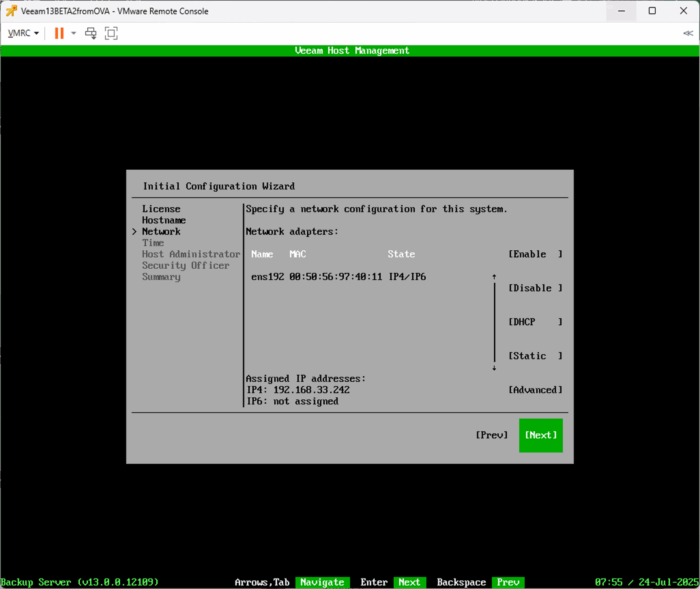
Task: Go back with the [Prev] button
Action: (x=492, y=435)
